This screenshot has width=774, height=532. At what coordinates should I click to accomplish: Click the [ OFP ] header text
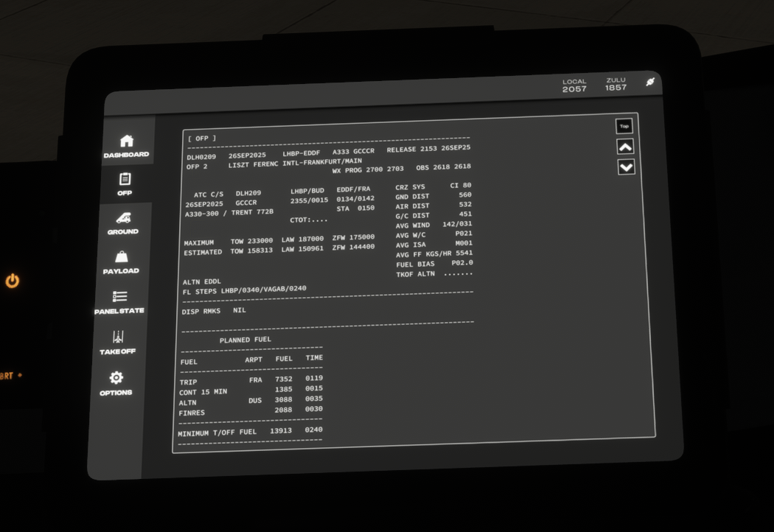202,138
